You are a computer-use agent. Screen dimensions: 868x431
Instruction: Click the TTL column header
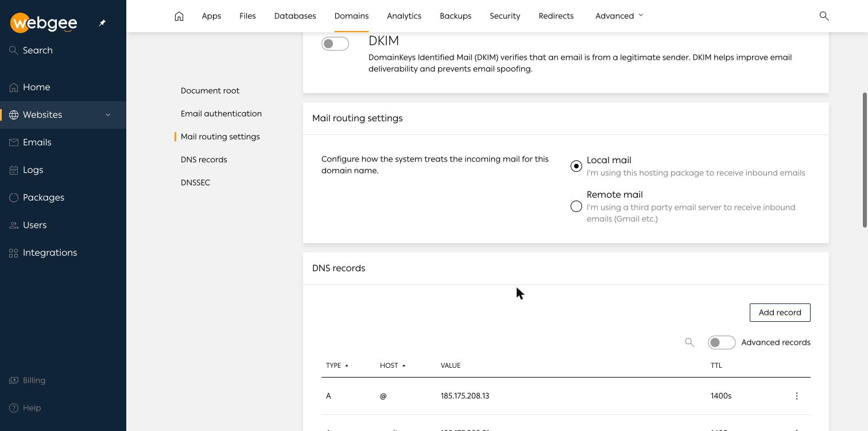click(716, 365)
